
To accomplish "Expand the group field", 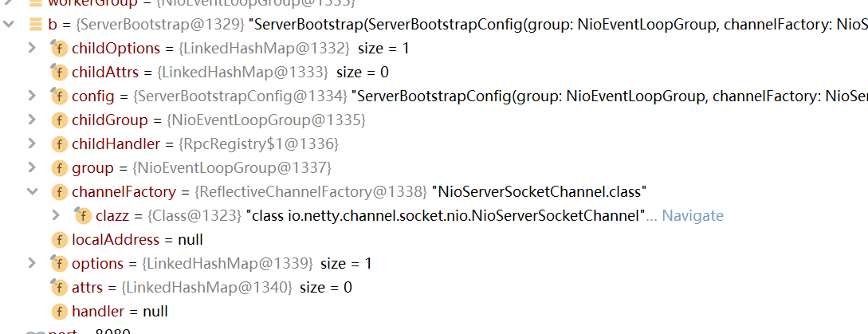I will click(x=33, y=167).
